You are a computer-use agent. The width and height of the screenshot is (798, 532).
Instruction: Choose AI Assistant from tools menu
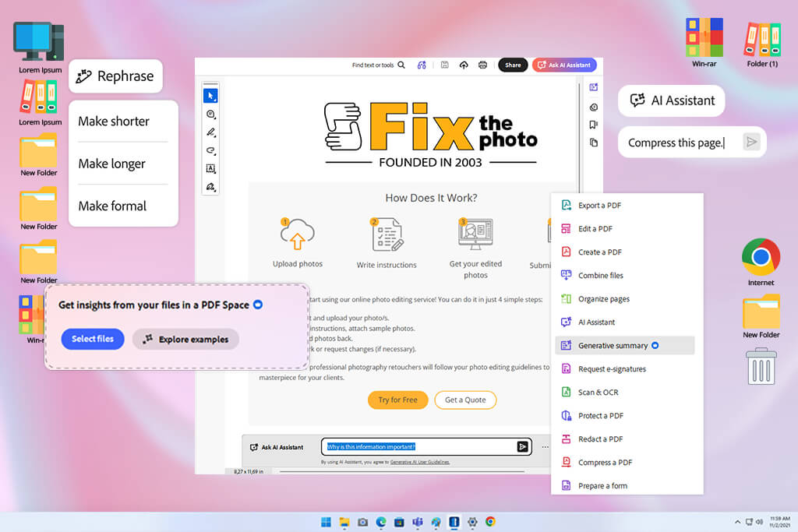(623, 322)
